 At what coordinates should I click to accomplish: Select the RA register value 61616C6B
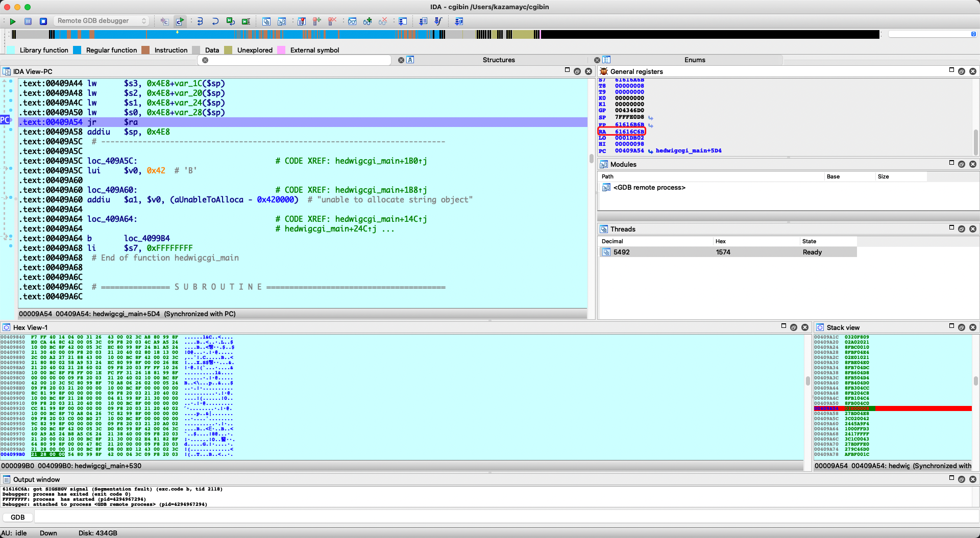tap(629, 132)
